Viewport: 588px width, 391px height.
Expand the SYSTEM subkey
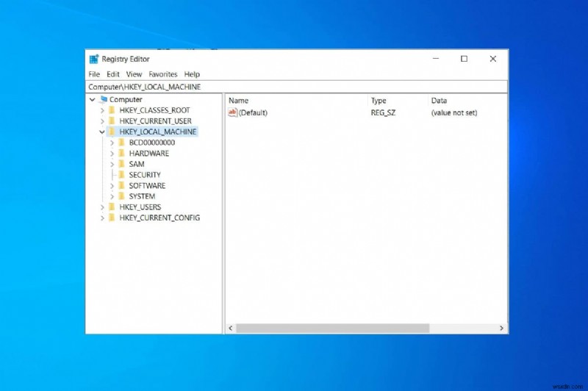tap(112, 196)
